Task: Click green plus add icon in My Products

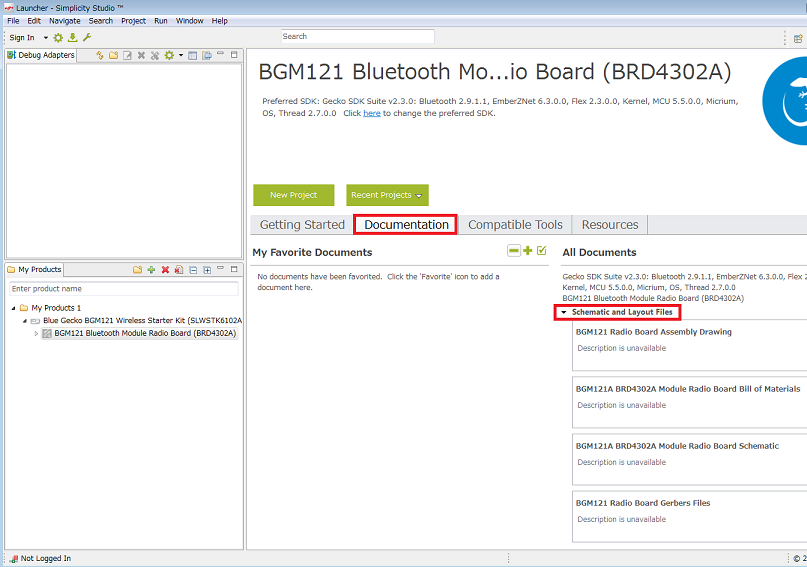Action: (x=151, y=270)
